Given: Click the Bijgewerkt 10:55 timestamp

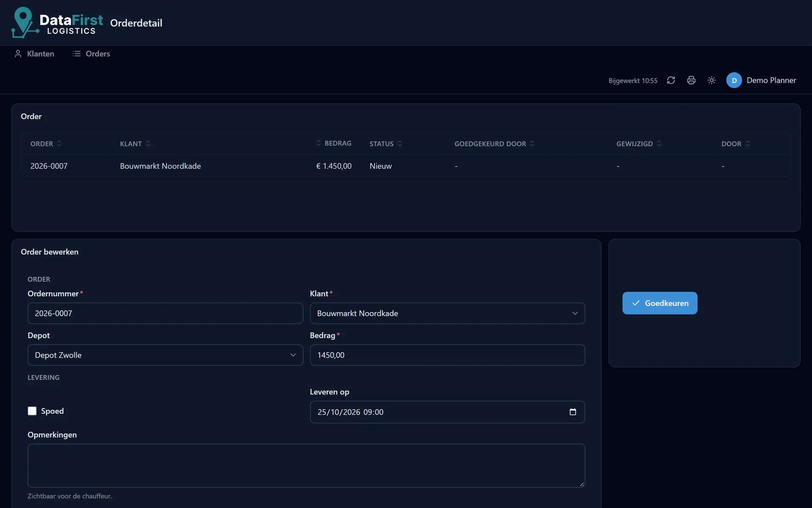Looking at the screenshot, I should (633, 80).
